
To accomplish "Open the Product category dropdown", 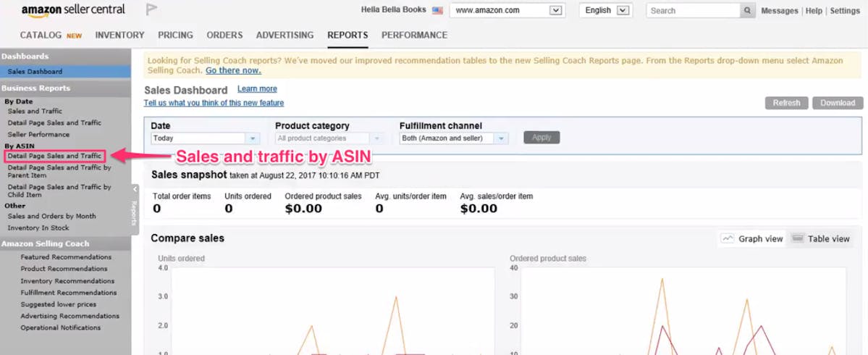I will [x=329, y=138].
